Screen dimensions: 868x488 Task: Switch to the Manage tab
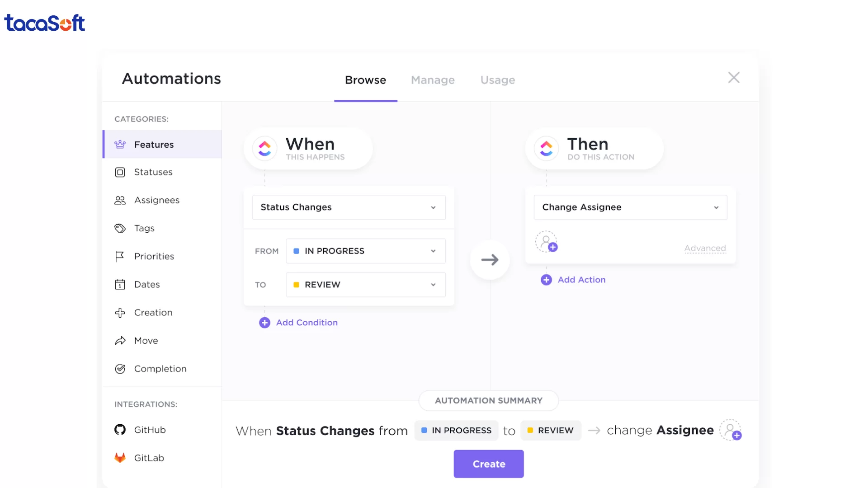tap(433, 80)
